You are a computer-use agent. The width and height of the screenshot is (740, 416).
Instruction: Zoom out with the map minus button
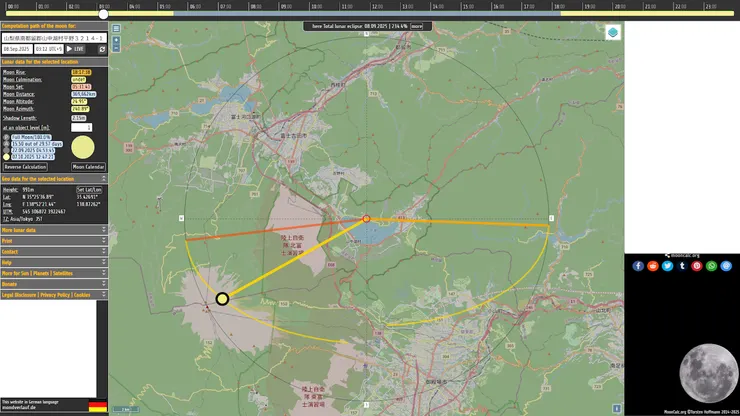tap(116, 48)
